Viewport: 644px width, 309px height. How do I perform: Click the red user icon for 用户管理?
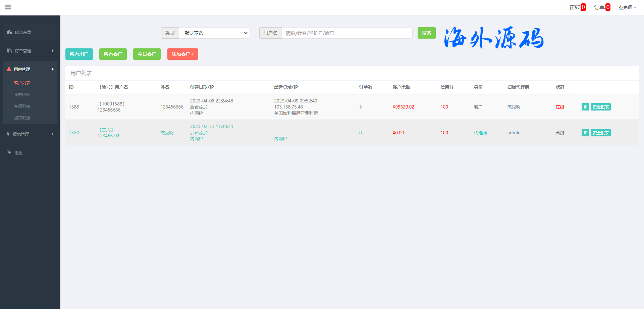[x=9, y=69]
